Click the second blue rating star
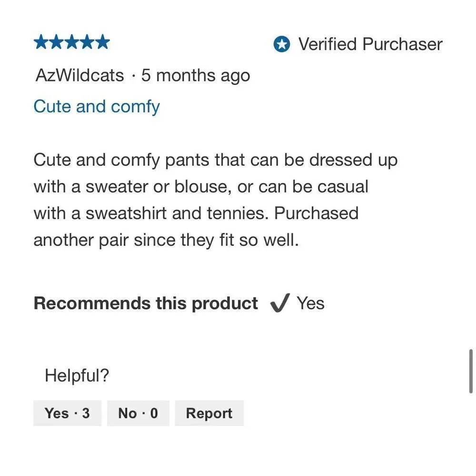 pos(57,42)
